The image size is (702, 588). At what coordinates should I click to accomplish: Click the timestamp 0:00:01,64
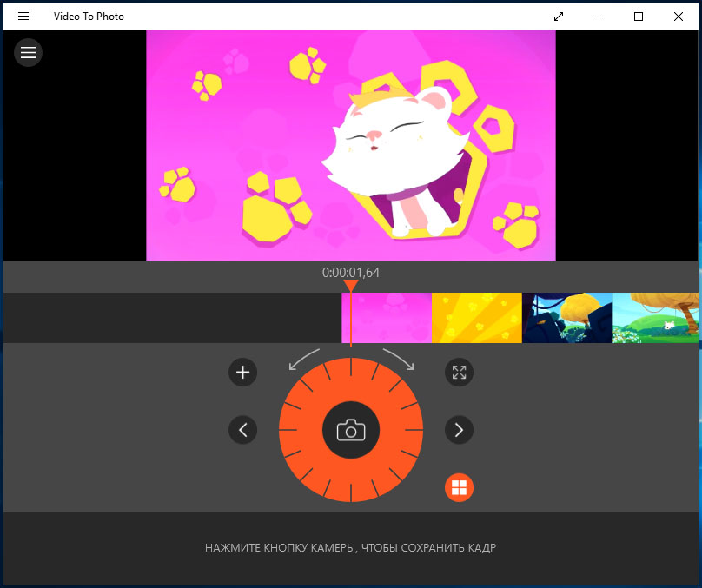(350, 273)
